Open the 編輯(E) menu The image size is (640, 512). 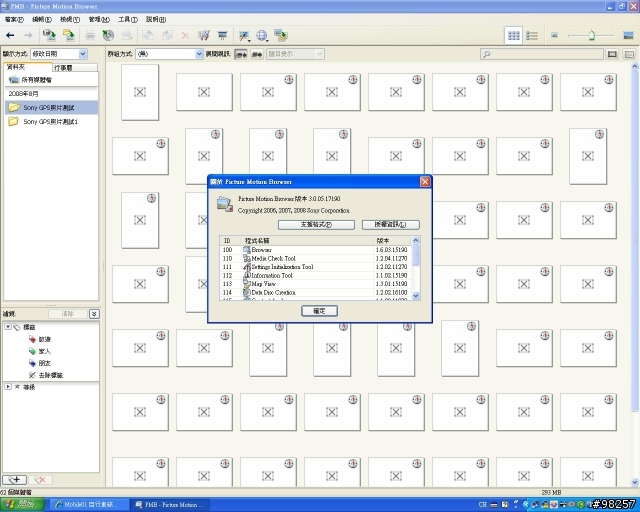point(42,19)
